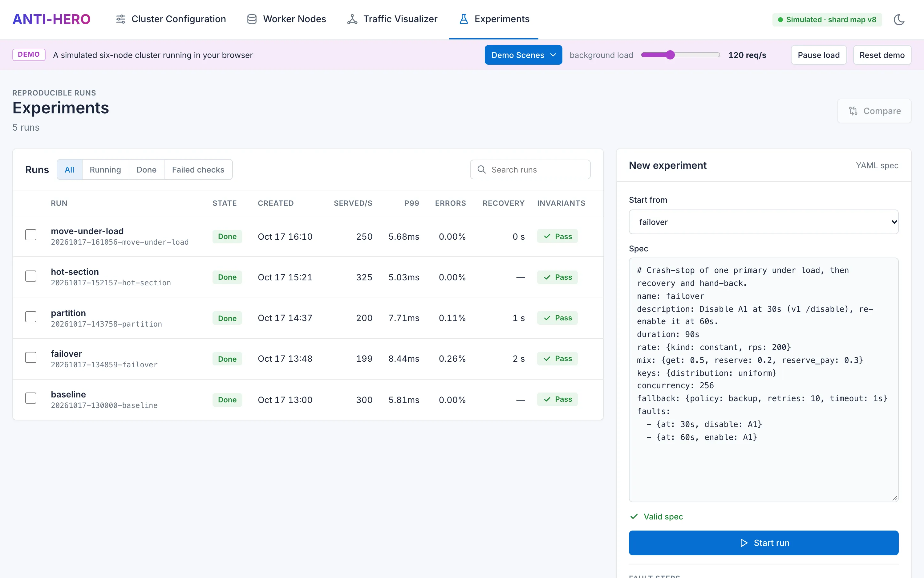Viewport: 924px width, 578px height.
Task: Click 20261017-130000-baseline run ID
Action: click(x=104, y=405)
